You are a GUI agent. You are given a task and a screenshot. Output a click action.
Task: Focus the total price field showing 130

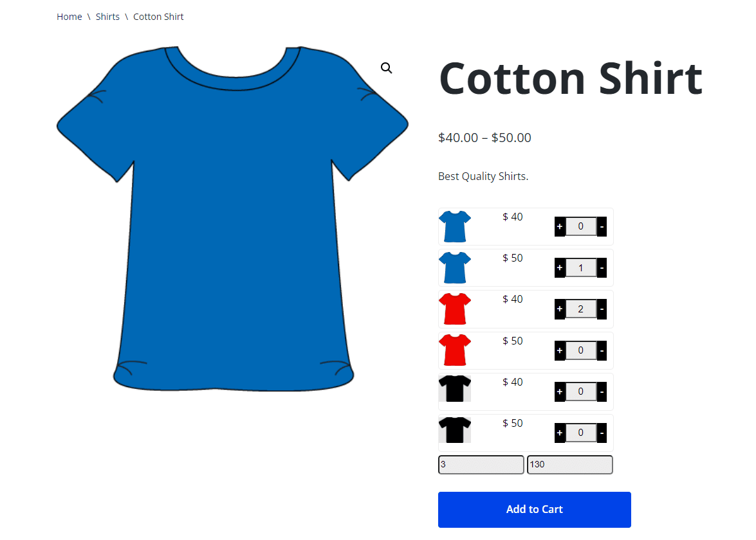click(570, 465)
